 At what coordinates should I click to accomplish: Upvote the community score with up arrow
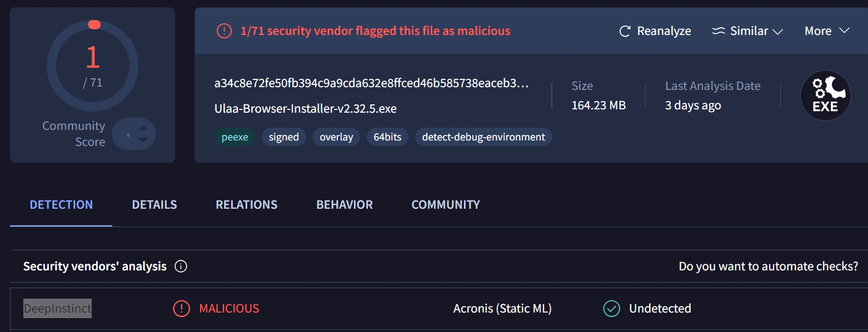pyautogui.click(x=143, y=128)
